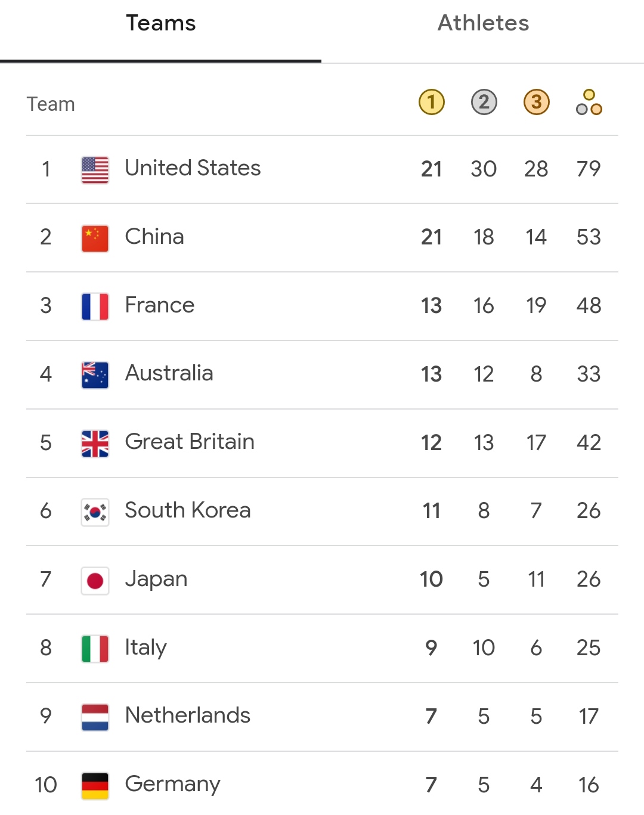The height and width of the screenshot is (815, 644).
Task: Click the bronze medal column icon
Action: pyautogui.click(x=536, y=102)
